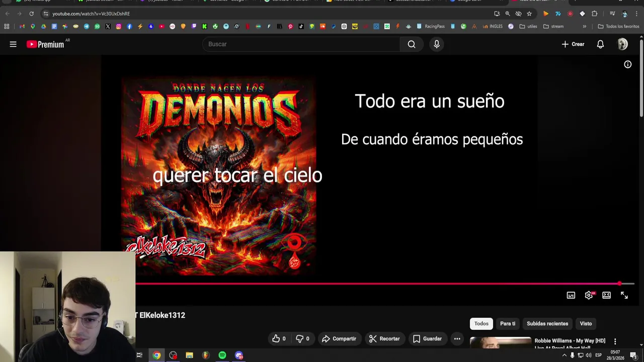Click the search magnifier button
Viewport: 644px width, 362px height.
pyautogui.click(x=412, y=44)
